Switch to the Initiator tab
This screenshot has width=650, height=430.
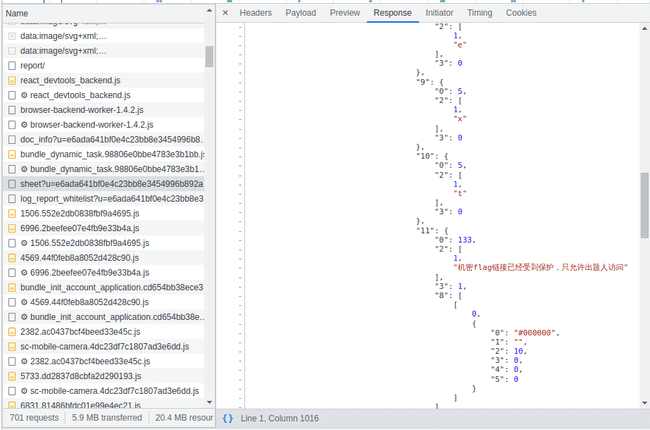(439, 13)
